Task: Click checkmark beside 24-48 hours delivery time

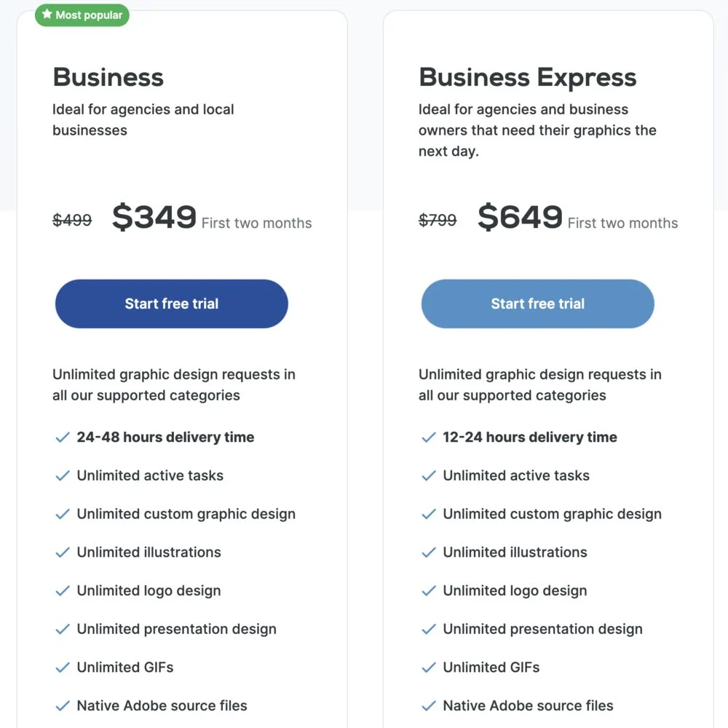Action: pyautogui.click(x=63, y=438)
